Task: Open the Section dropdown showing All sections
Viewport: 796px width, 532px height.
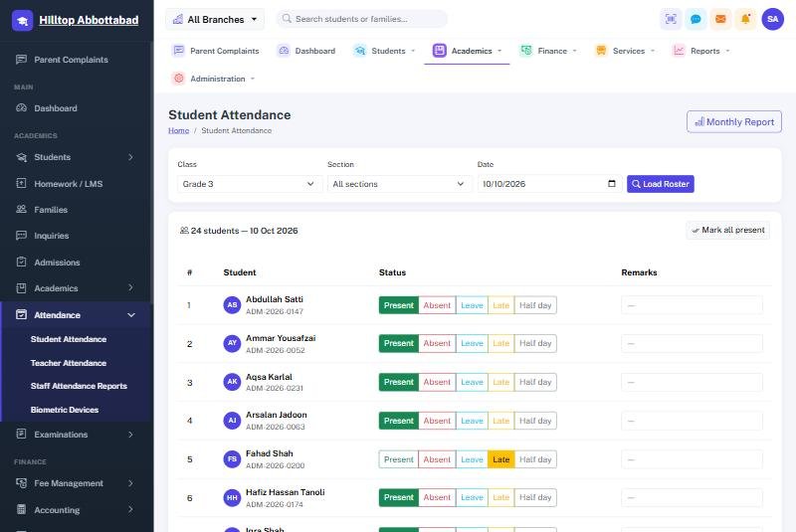Action: pyautogui.click(x=399, y=184)
